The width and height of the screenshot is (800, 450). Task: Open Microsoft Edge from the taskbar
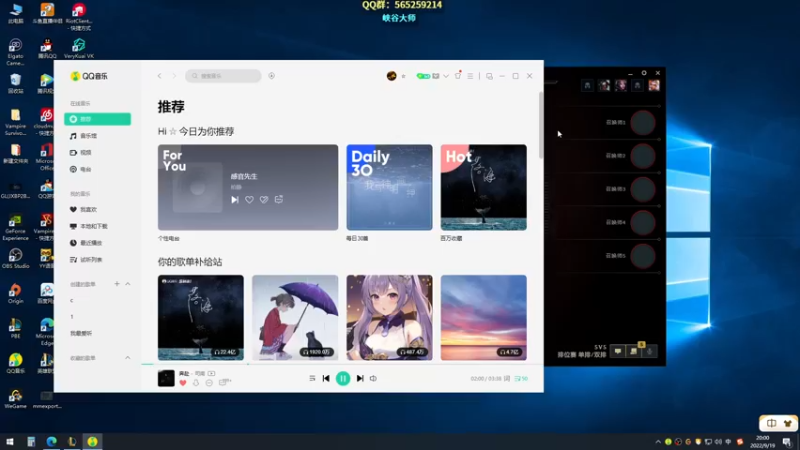pyautogui.click(x=52, y=442)
